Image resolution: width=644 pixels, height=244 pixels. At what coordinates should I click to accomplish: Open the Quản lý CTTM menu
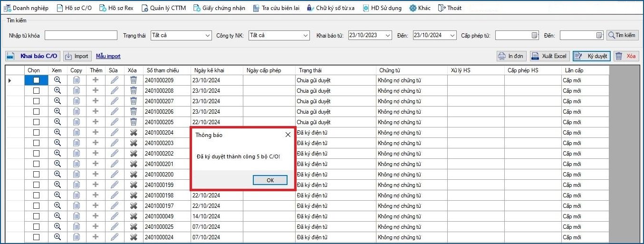point(163,8)
